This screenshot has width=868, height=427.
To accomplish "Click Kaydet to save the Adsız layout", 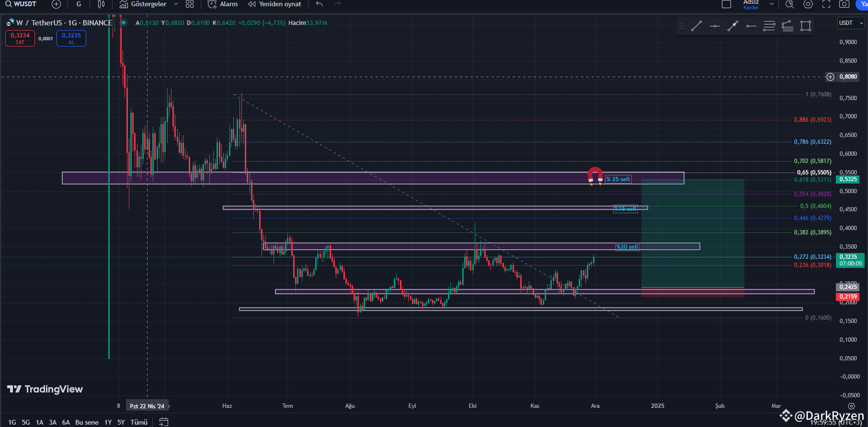I will tap(751, 8).
